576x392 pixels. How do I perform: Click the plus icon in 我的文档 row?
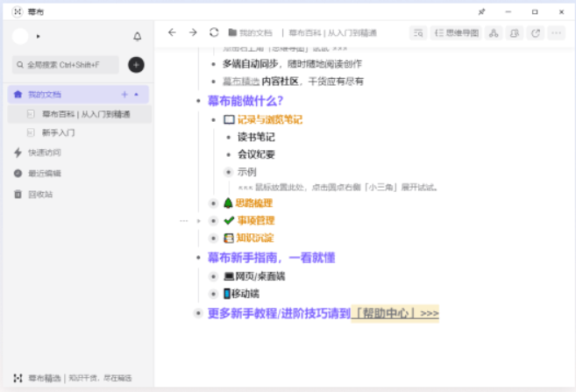[124, 95]
